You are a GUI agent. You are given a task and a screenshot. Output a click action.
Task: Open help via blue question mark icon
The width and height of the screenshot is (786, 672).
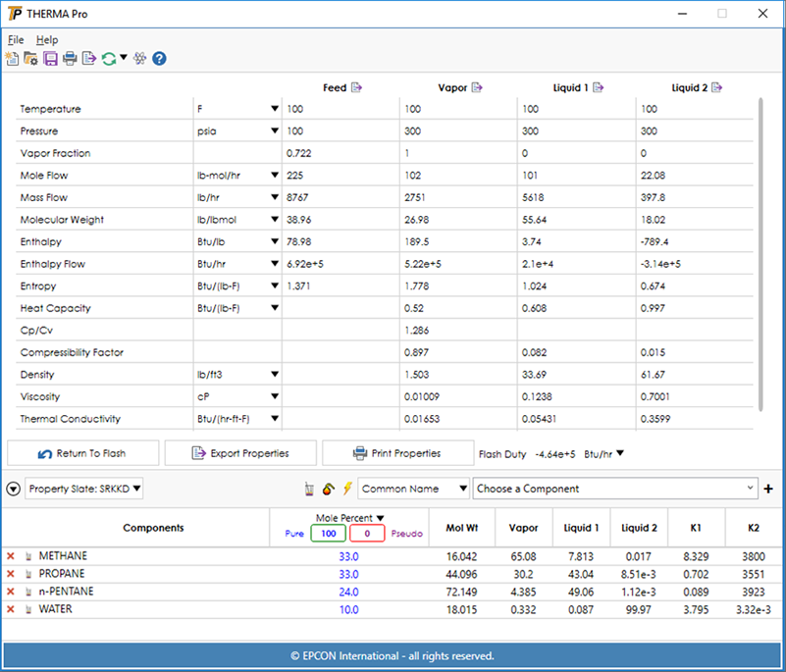159,59
